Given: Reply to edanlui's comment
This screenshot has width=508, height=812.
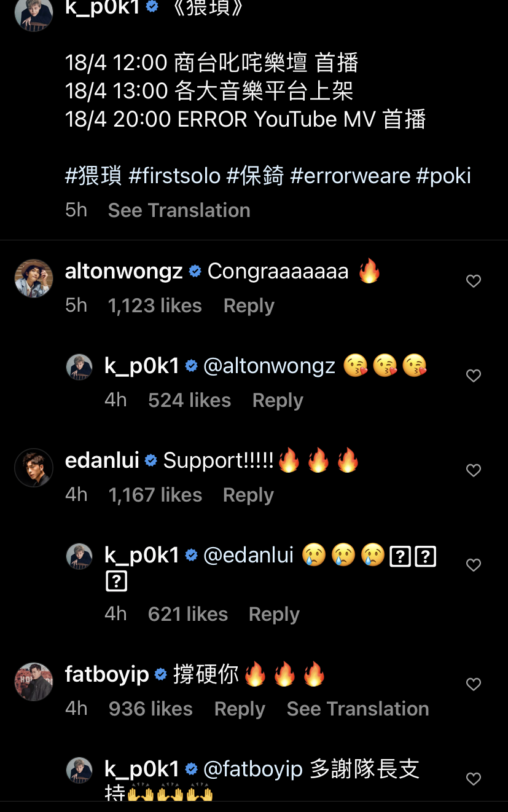Looking at the screenshot, I should coord(248,495).
